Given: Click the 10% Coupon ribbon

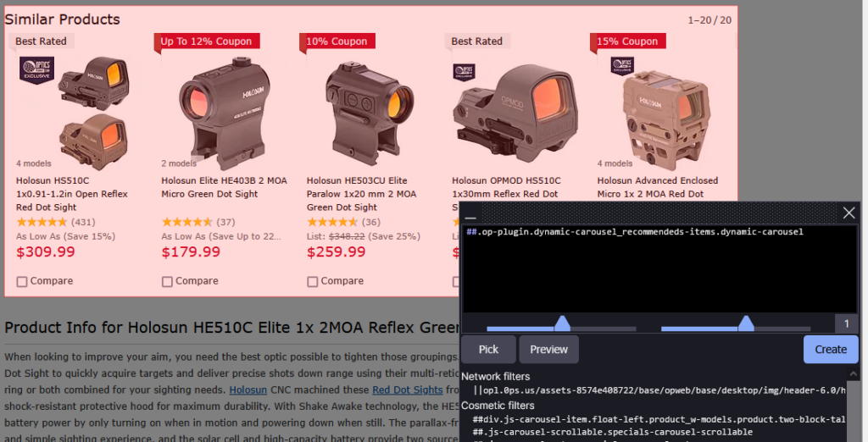Looking at the screenshot, I should pos(337,41).
